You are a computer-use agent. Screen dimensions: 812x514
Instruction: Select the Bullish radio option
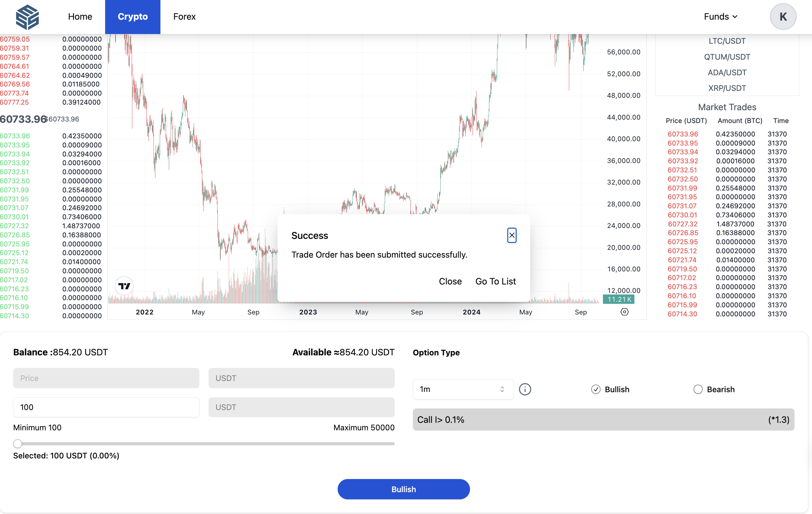(596, 389)
